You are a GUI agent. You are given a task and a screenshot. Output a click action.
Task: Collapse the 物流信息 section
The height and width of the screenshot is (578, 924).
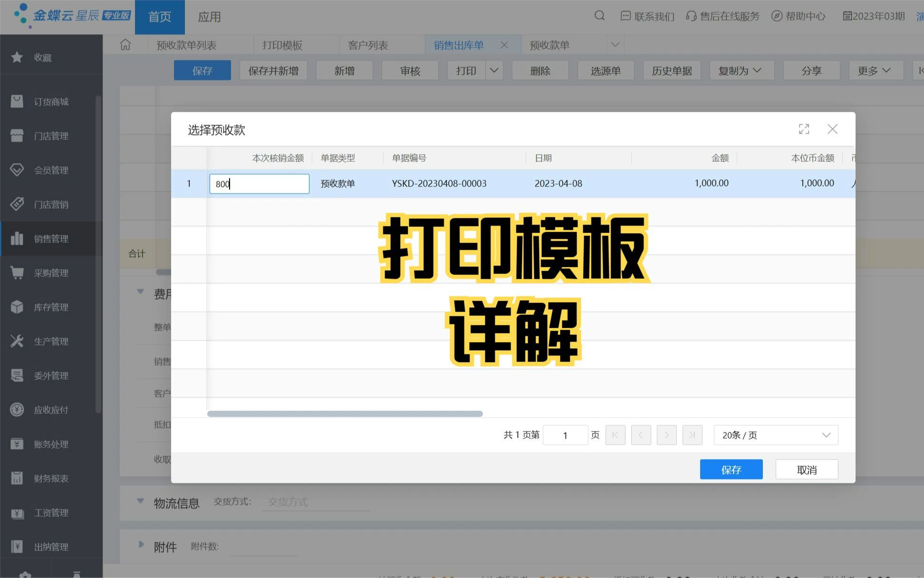pyautogui.click(x=140, y=501)
